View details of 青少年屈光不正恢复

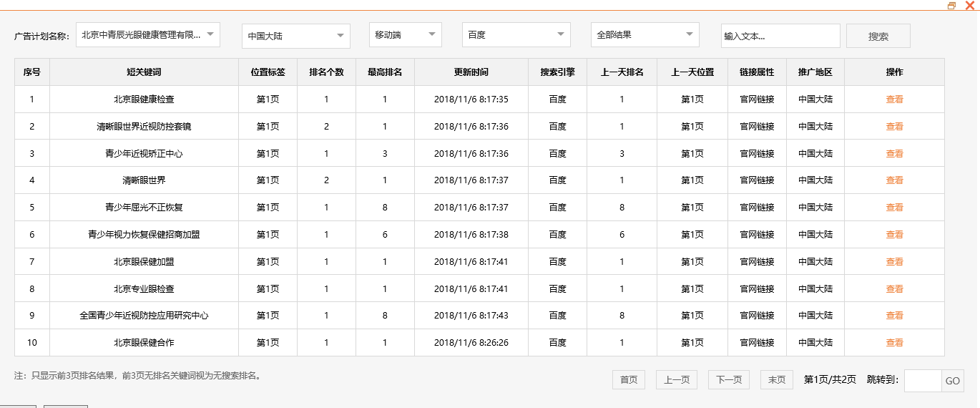[x=894, y=208]
